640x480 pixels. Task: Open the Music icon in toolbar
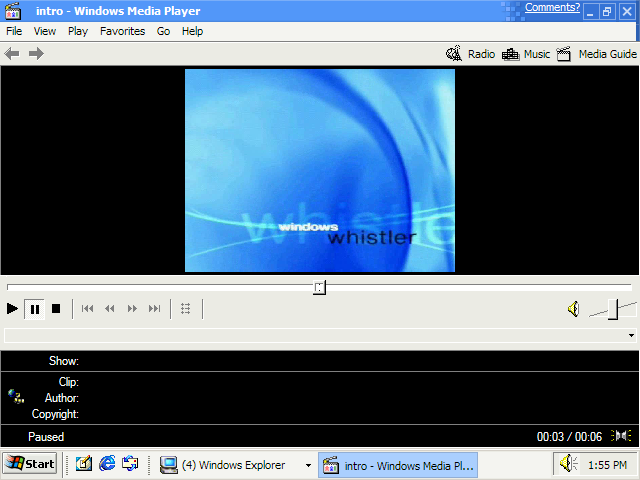coord(510,54)
